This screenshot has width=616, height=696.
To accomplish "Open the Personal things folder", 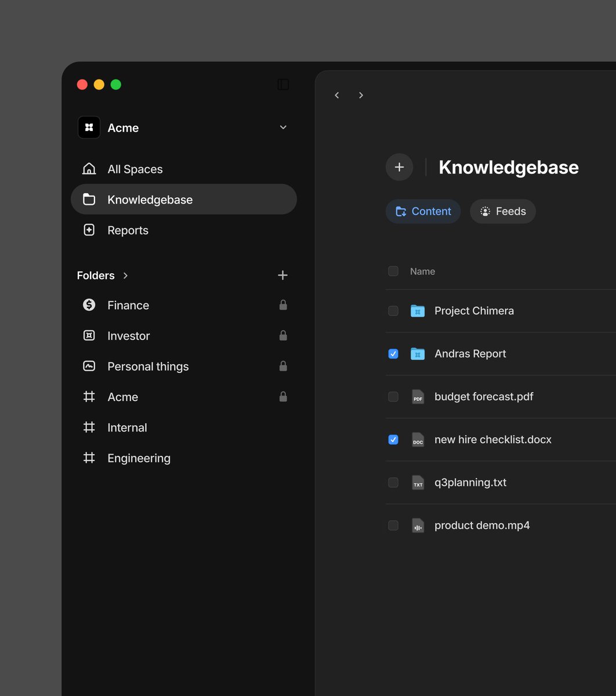I will 183,367.
